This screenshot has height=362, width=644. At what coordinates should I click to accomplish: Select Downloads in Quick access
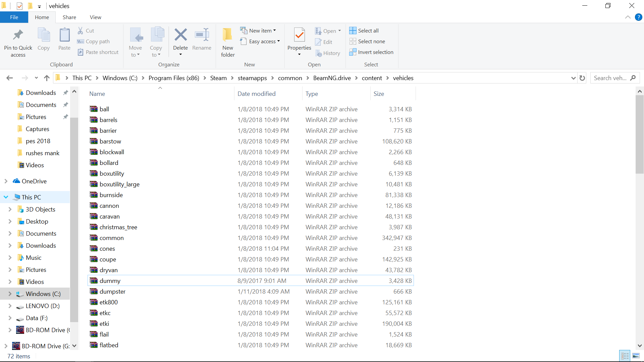click(x=41, y=93)
